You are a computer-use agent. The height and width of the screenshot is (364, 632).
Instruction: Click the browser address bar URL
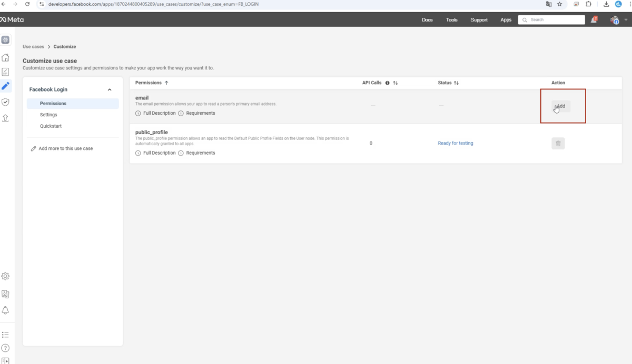(x=153, y=4)
